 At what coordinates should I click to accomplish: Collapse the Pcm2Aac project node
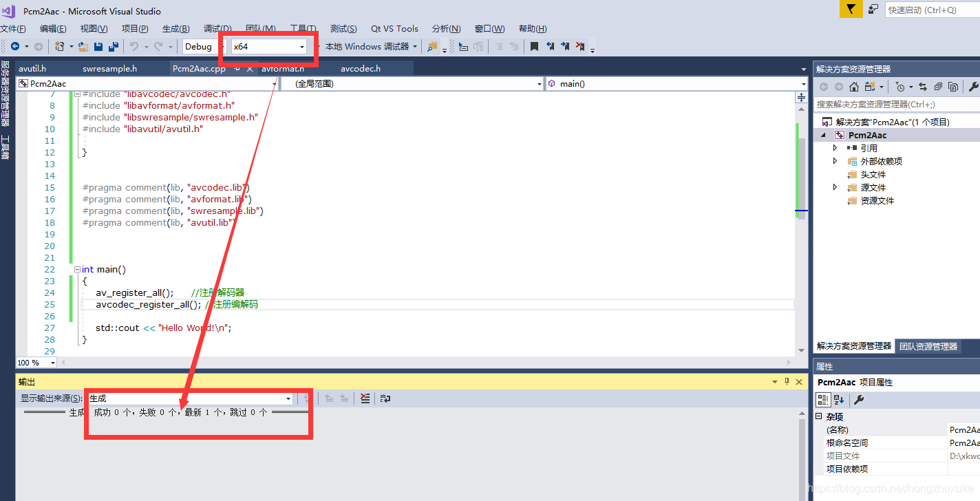pyautogui.click(x=824, y=135)
